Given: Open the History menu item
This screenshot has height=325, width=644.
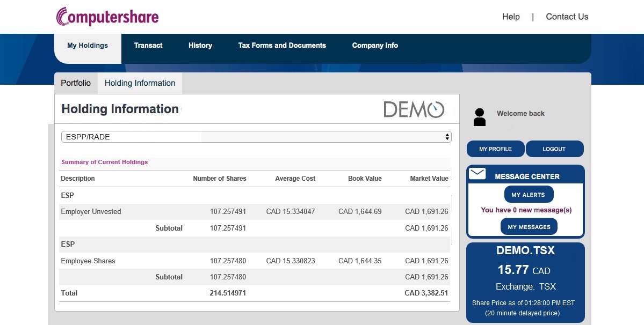Looking at the screenshot, I should point(200,46).
